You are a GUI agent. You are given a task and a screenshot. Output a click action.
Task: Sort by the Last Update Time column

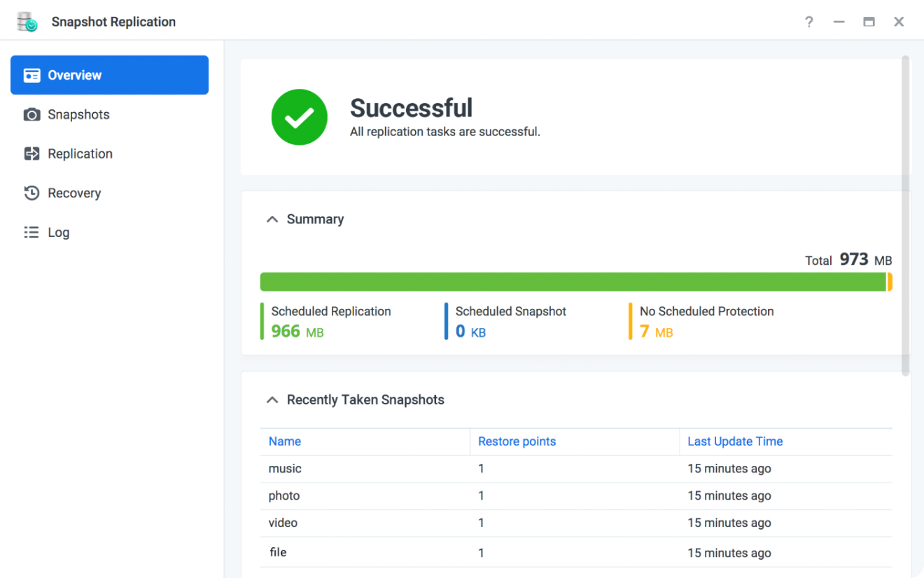click(x=735, y=441)
